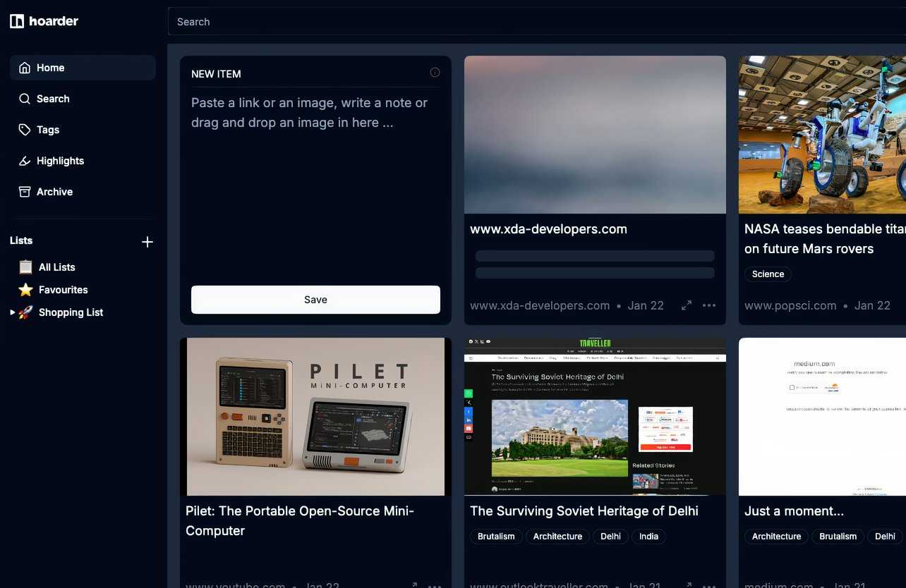Visit www.xda-developers.com source link
Viewport: 906px width, 588px height.
pos(540,305)
